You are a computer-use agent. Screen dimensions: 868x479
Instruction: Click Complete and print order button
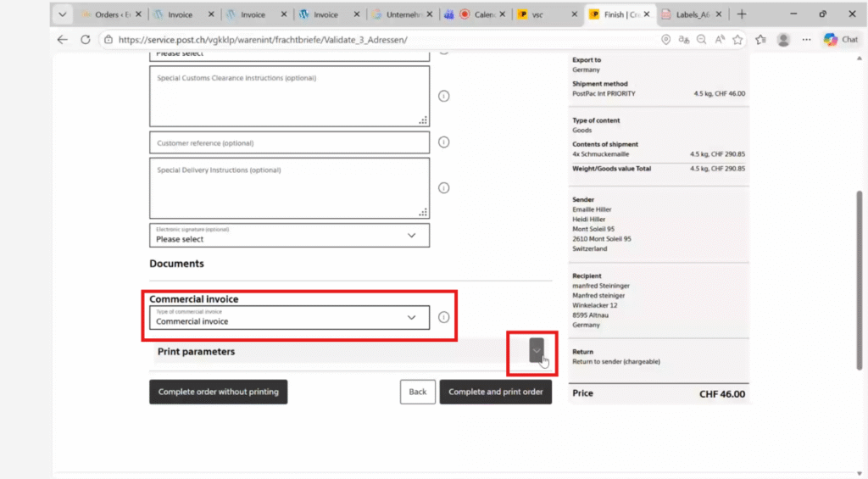(x=495, y=392)
